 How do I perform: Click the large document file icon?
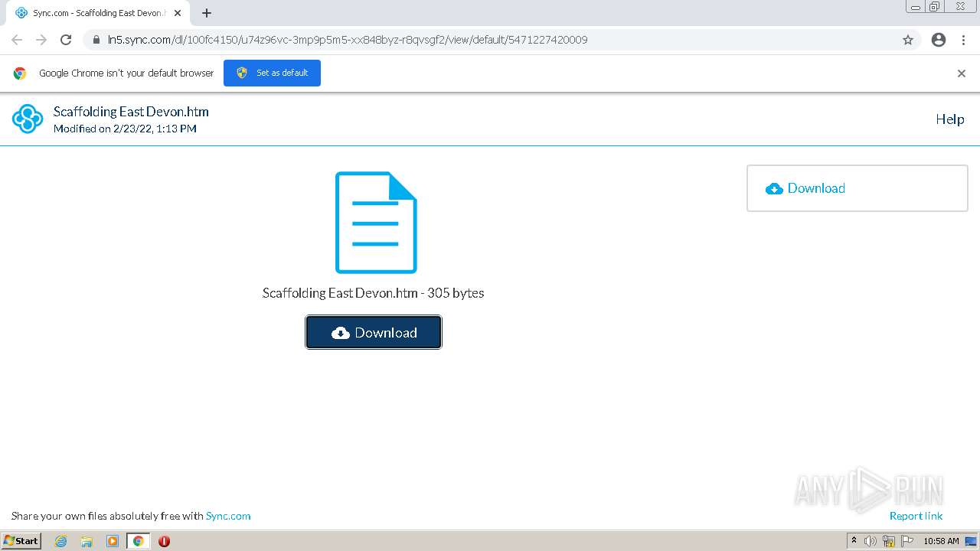point(376,223)
